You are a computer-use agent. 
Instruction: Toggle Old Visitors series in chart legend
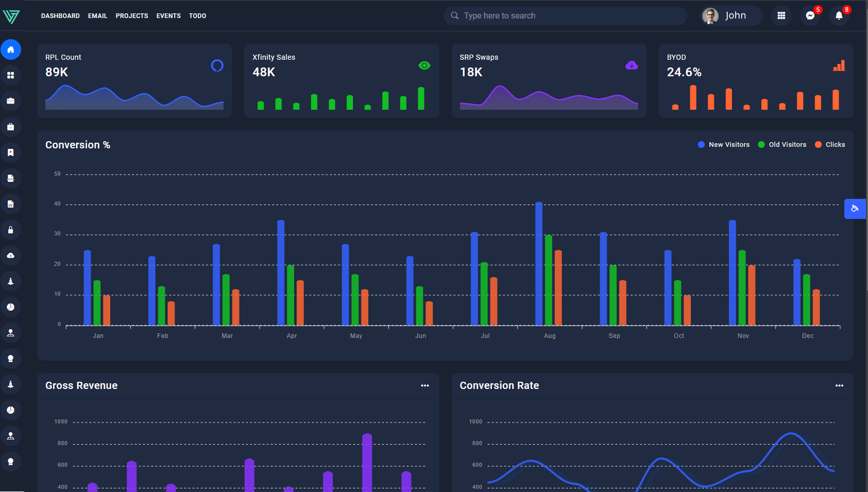coord(782,145)
